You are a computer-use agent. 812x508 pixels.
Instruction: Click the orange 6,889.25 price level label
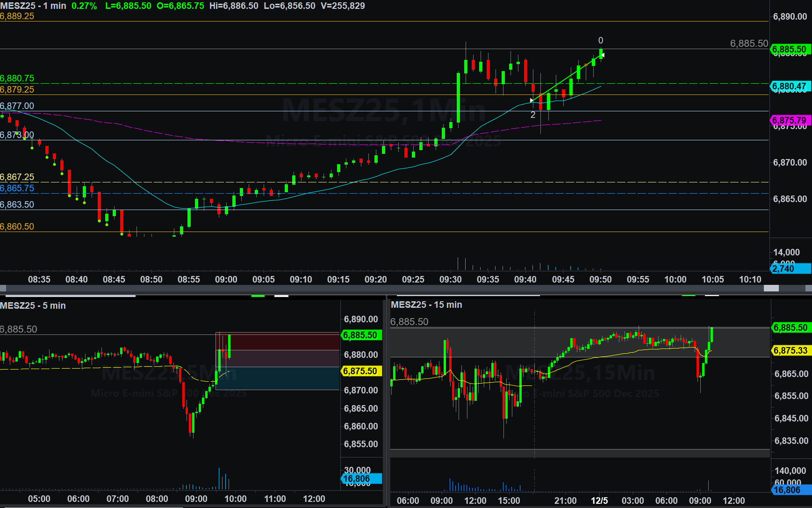tap(17, 16)
